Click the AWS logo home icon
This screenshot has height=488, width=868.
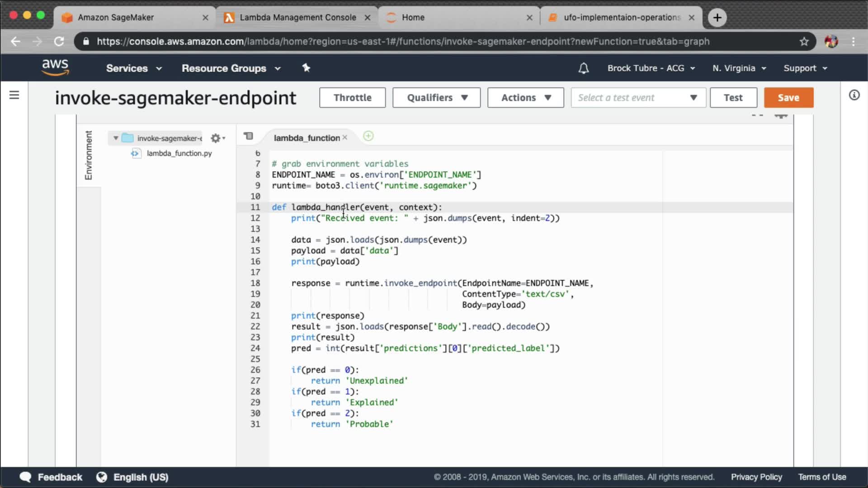(55, 67)
